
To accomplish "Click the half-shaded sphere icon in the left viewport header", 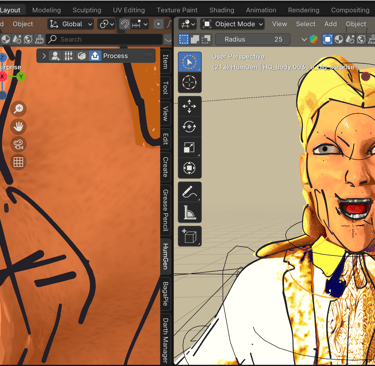I will (6, 40).
